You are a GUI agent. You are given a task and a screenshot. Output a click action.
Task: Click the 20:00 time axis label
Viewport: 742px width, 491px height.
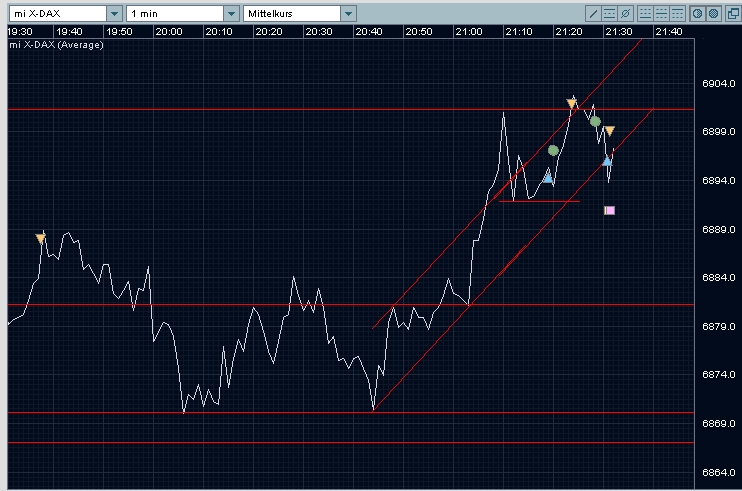pos(169,32)
